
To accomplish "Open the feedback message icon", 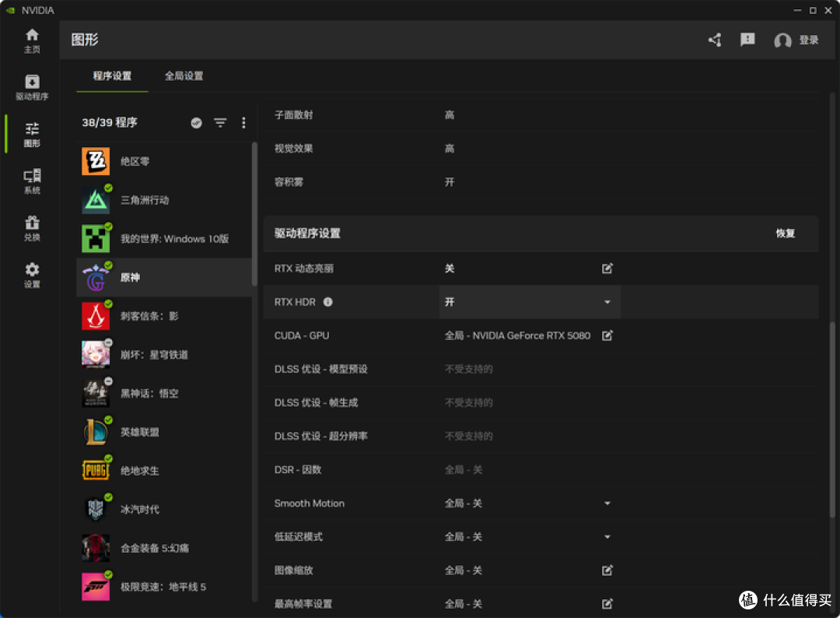I will point(747,40).
